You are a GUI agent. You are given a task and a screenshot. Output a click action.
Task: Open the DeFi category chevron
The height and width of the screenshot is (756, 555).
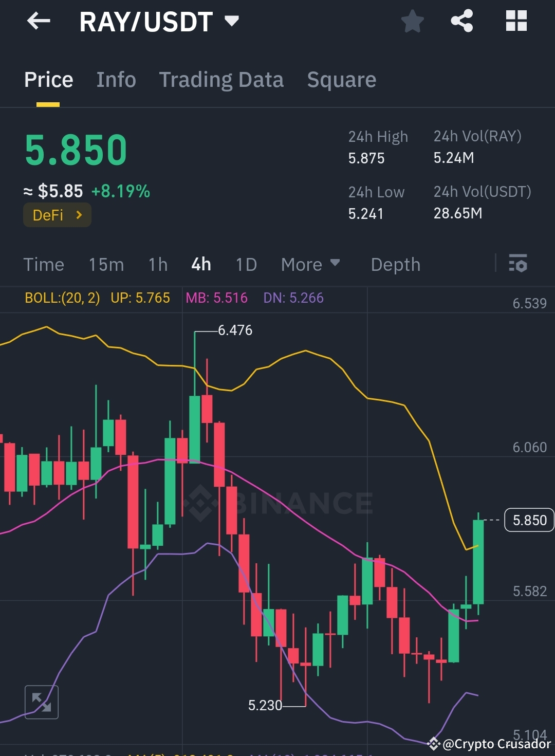coord(80,215)
